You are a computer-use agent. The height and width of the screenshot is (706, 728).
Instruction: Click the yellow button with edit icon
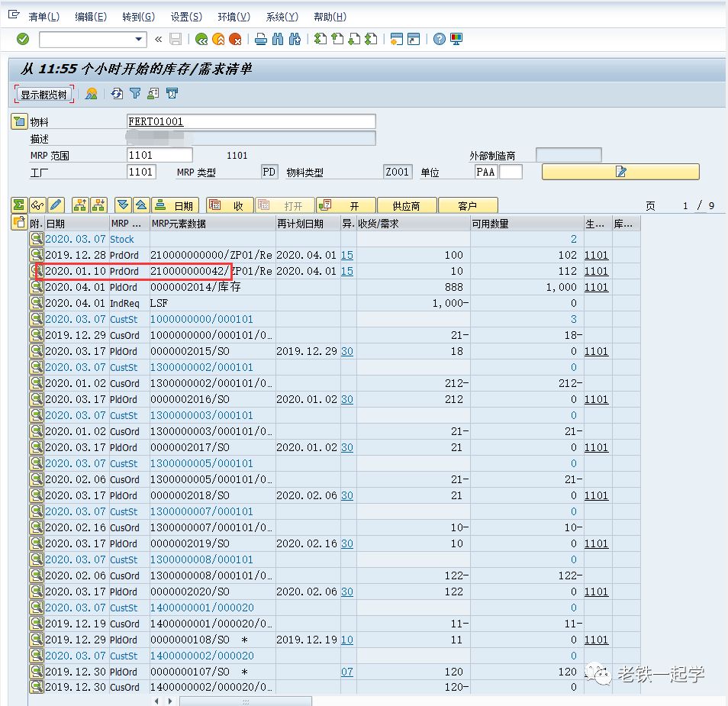pos(620,172)
